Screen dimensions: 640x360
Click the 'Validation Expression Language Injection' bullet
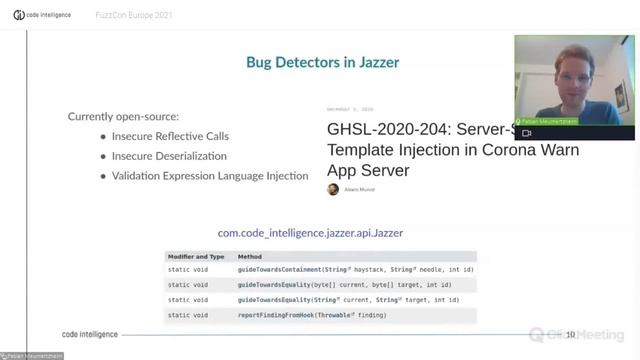(210, 176)
